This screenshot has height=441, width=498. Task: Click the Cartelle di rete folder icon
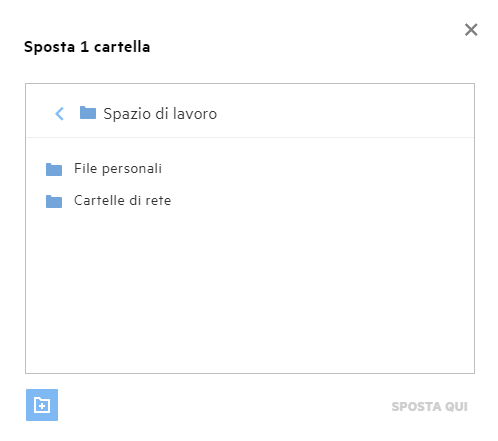coord(54,201)
